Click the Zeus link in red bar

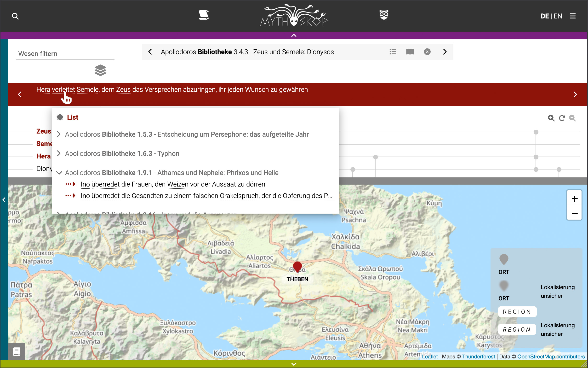click(123, 90)
